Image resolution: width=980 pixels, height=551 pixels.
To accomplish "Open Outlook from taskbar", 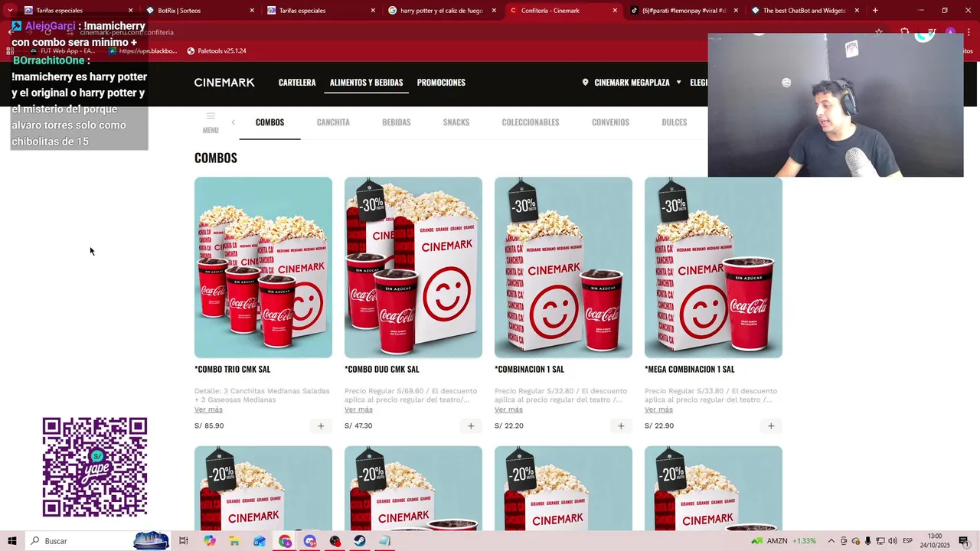I will (x=260, y=541).
